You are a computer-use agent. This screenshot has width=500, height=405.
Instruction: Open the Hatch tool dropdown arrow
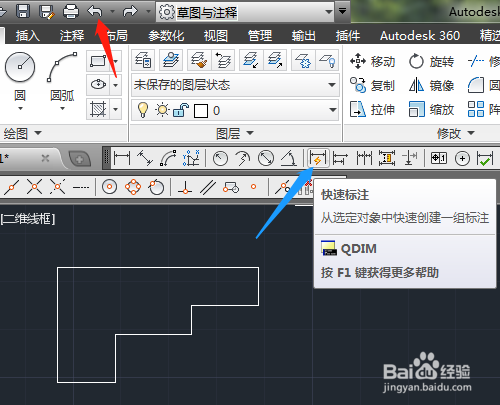tap(116, 109)
